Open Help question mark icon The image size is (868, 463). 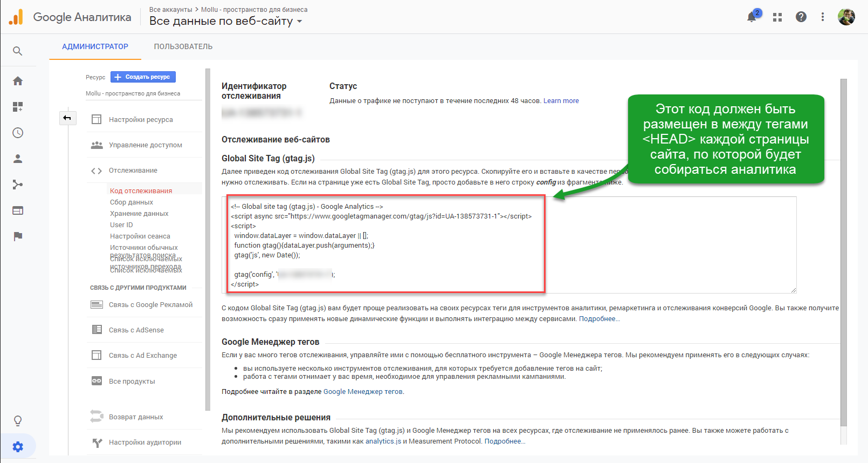(801, 17)
